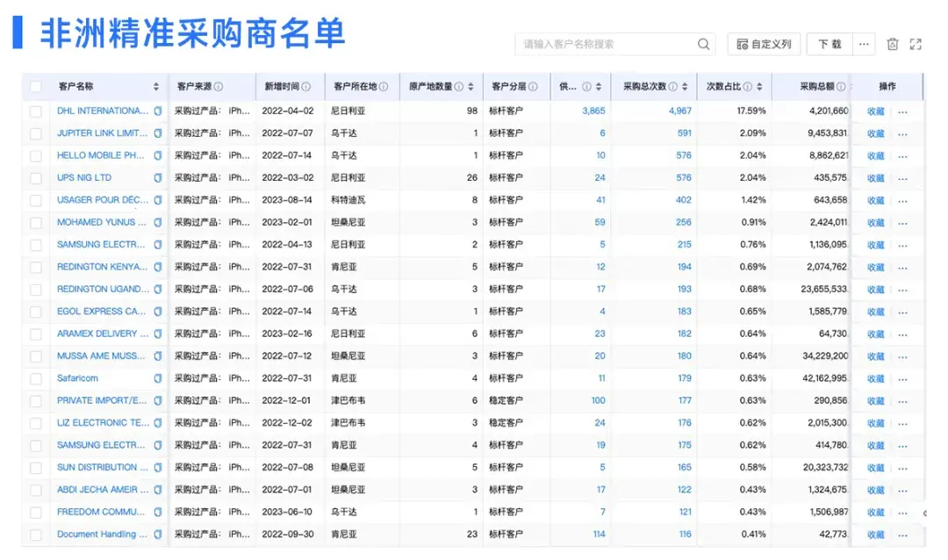Copy icon beside USAGER POUR DÉC...
Viewport: 948px width, 560px height.
[x=158, y=200]
